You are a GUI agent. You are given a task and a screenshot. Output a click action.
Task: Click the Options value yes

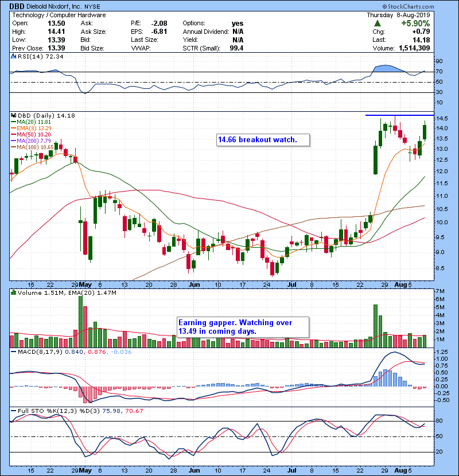(x=238, y=24)
